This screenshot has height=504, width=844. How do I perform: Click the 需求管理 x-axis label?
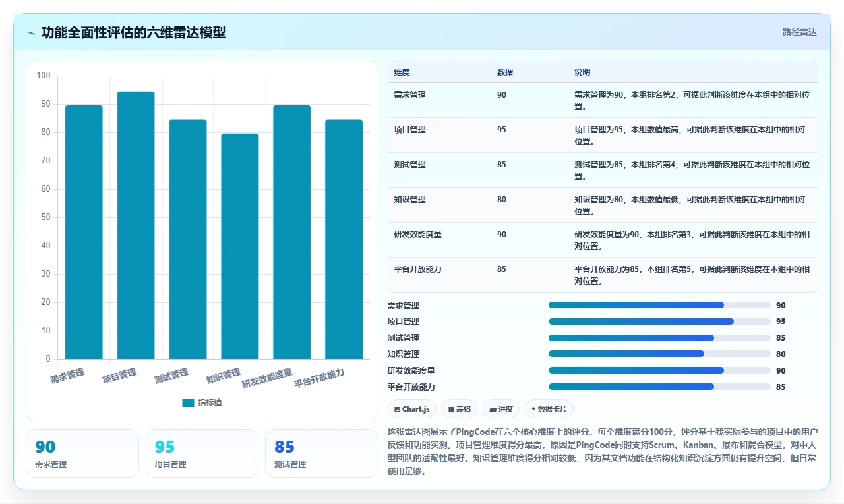coord(67,377)
